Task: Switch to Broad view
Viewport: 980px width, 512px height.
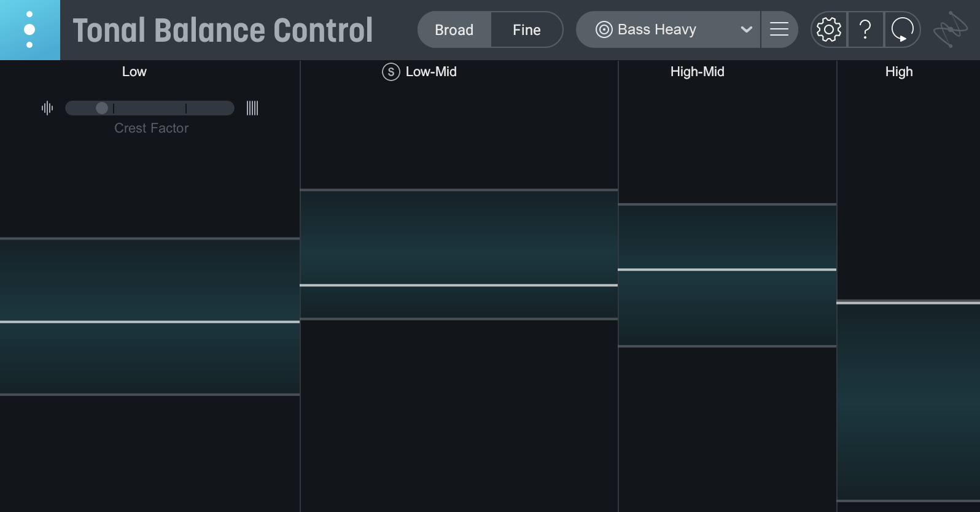Action: [454, 29]
